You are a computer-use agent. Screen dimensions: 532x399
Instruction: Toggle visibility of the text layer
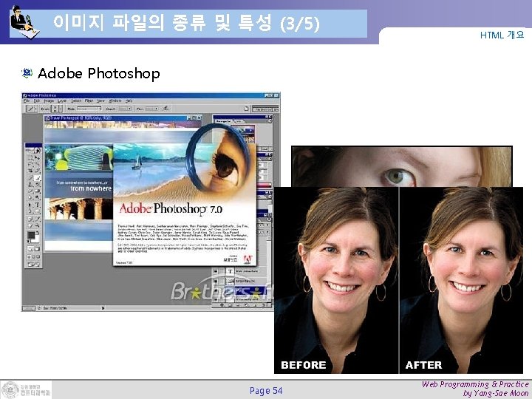click(x=216, y=271)
